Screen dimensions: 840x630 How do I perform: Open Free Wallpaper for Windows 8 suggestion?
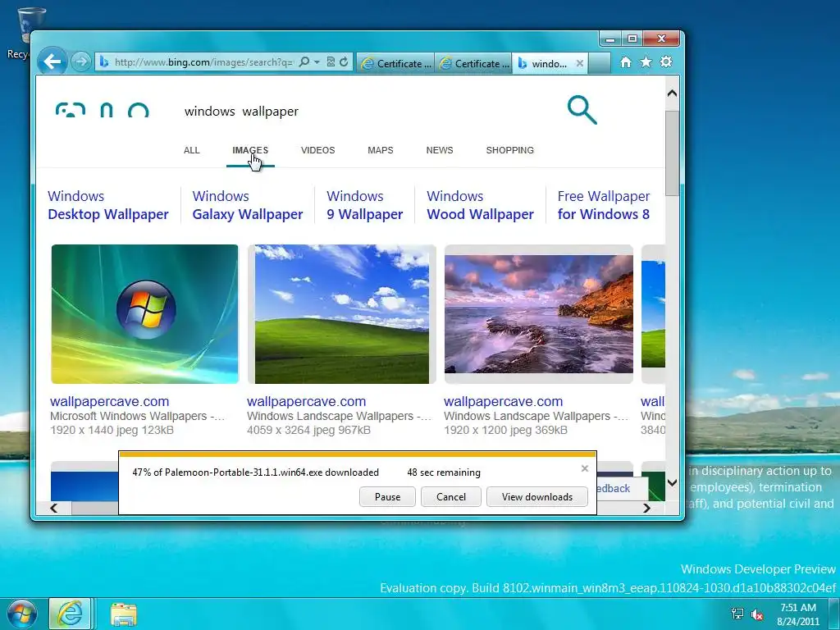603,205
